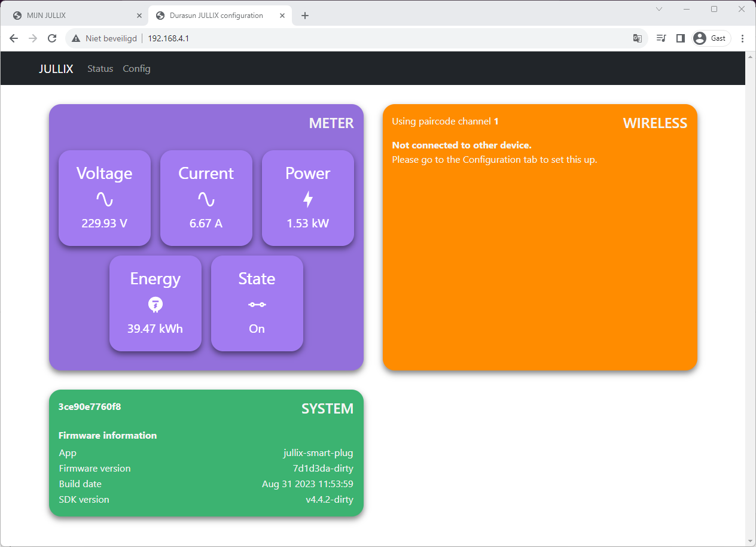The height and width of the screenshot is (547, 756).
Task: Click the On state value
Action: [x=257, y=329]
